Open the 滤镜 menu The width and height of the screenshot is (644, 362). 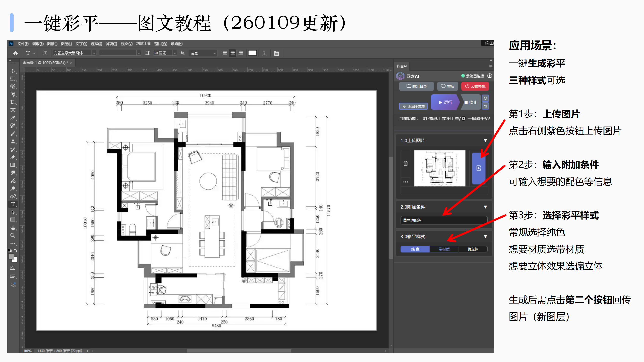(x=111, y=44)
